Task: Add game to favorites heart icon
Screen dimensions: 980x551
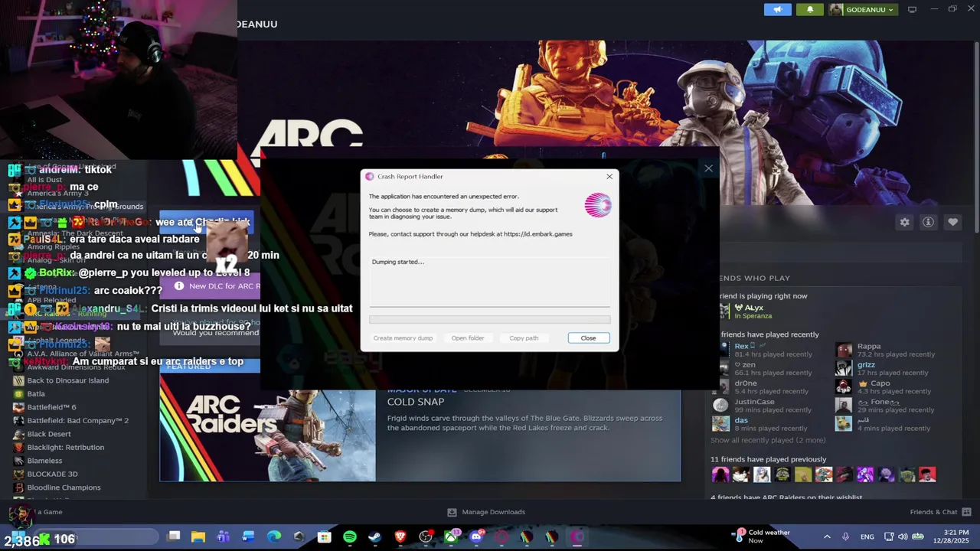Action: pos(952,222)
